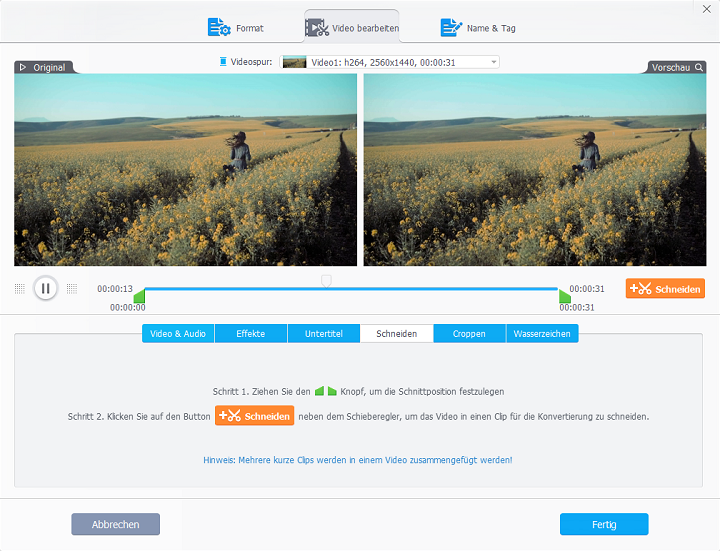
Task: Click the Name & Tag pencil icon
Action: (451, 28)
